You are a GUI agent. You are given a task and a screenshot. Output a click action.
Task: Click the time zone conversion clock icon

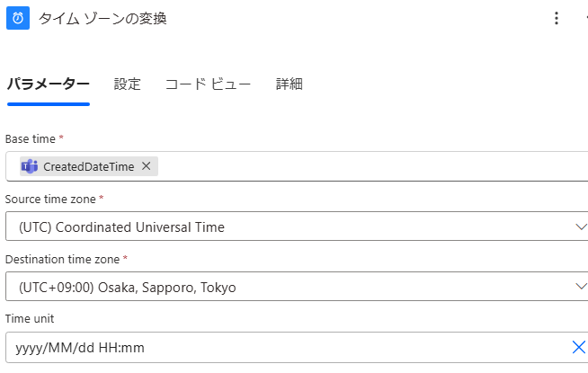pyautogui.click(x=18, y=19)
